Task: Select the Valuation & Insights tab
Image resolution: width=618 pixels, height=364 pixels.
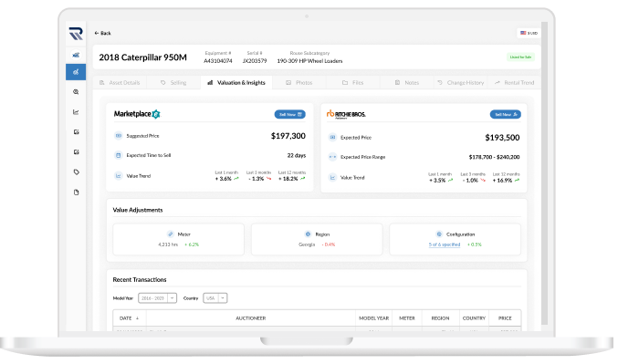Action: [236, 83]
